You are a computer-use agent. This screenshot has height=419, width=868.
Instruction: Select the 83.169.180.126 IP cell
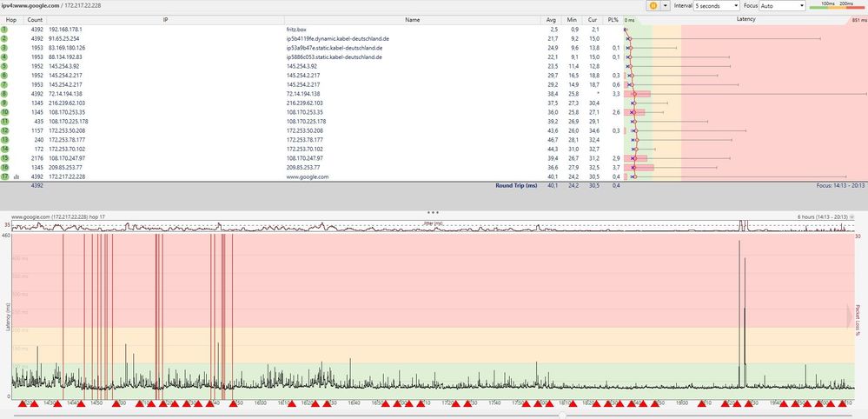click(x=67, y=48)
